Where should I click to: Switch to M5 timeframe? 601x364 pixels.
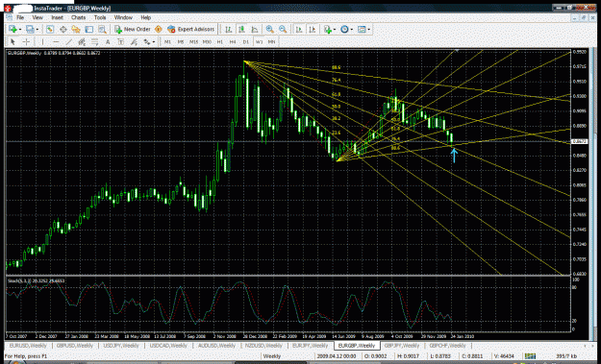click(181, 41)
